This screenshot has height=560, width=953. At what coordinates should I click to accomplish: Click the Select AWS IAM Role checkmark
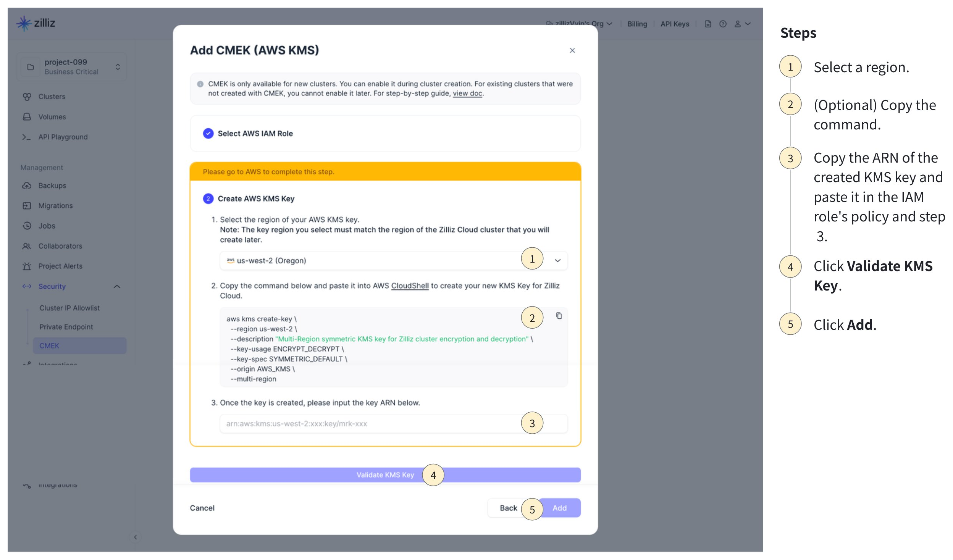click(208, 133)
